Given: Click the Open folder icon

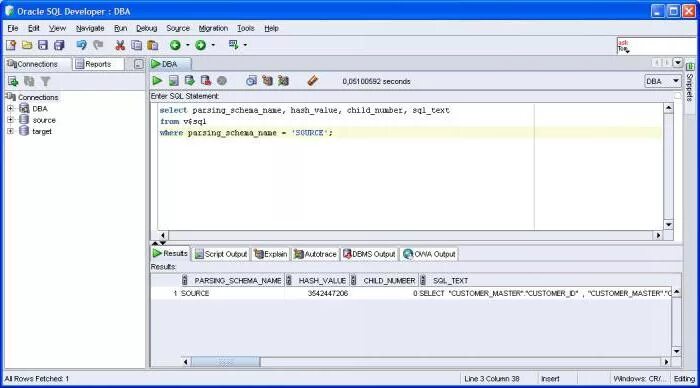Looking at the screenshot, I should [x=27, y=45].
